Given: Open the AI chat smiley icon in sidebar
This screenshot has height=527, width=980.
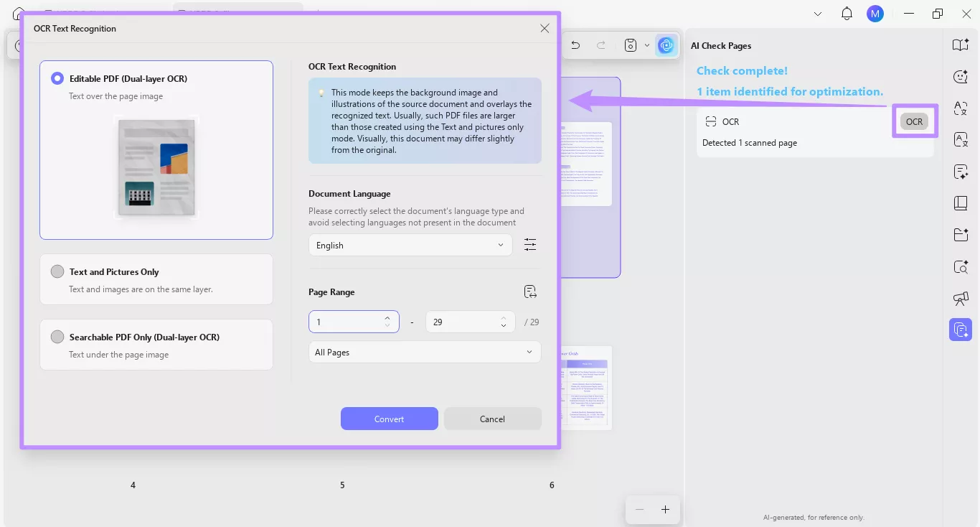Looking at the screenshot, I should pos(961,77).
